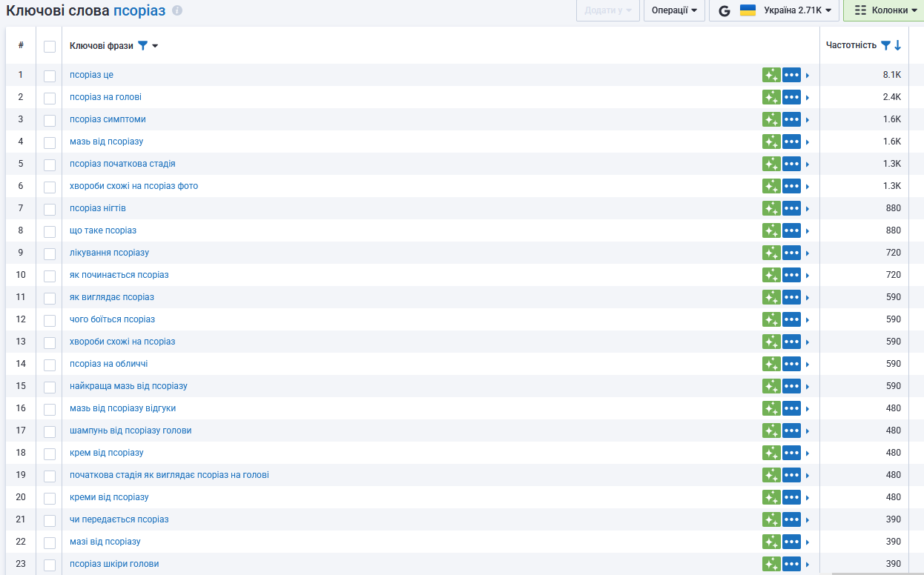Open the Україна 2.71K region dropdown
The height and width of the screenshot is (575, 924).
click(x=774, y=10)
